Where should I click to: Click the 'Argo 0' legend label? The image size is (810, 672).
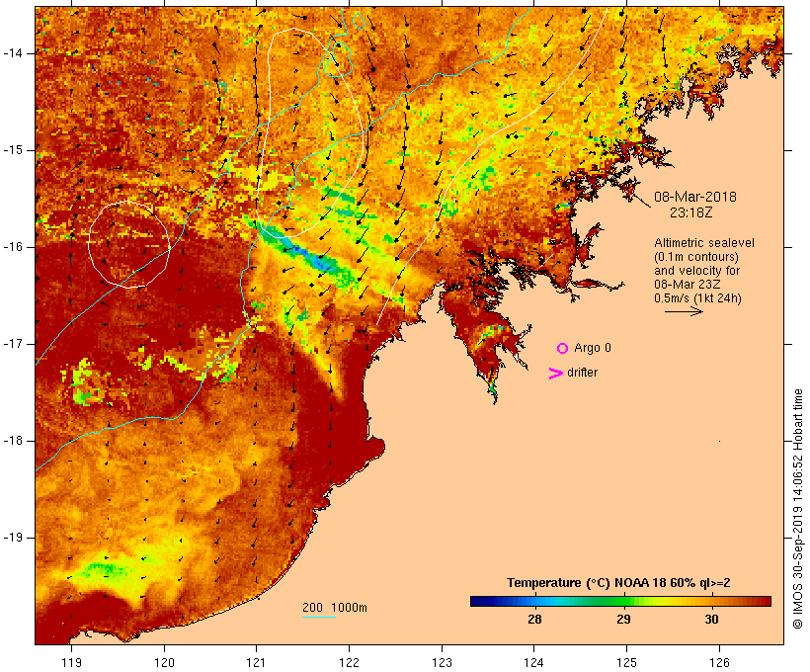(593, 348)
